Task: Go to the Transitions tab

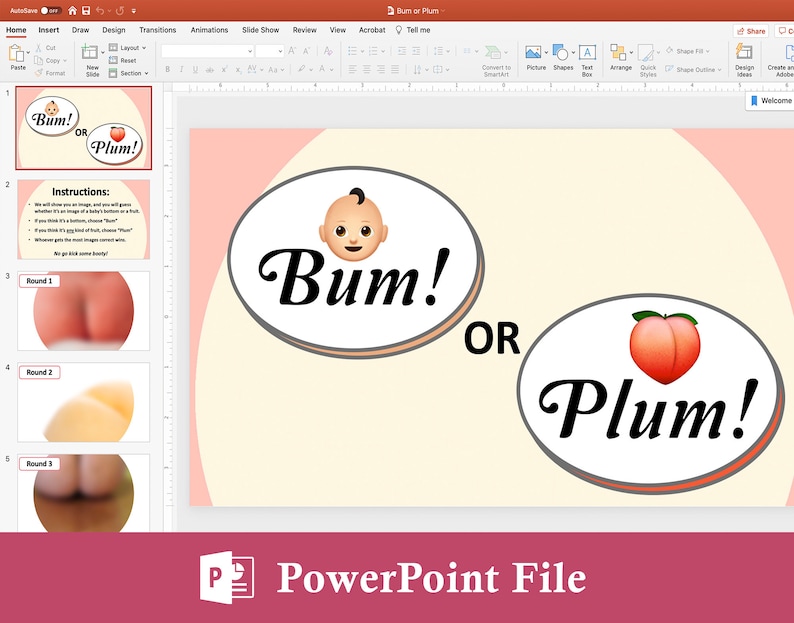Action: (x=157, y=30)
